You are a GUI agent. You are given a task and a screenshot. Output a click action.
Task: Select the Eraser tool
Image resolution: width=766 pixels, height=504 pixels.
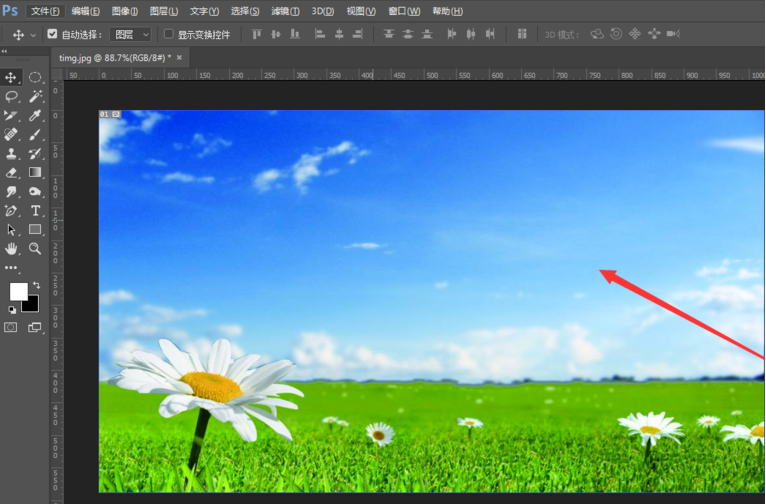tap(11, 173)
